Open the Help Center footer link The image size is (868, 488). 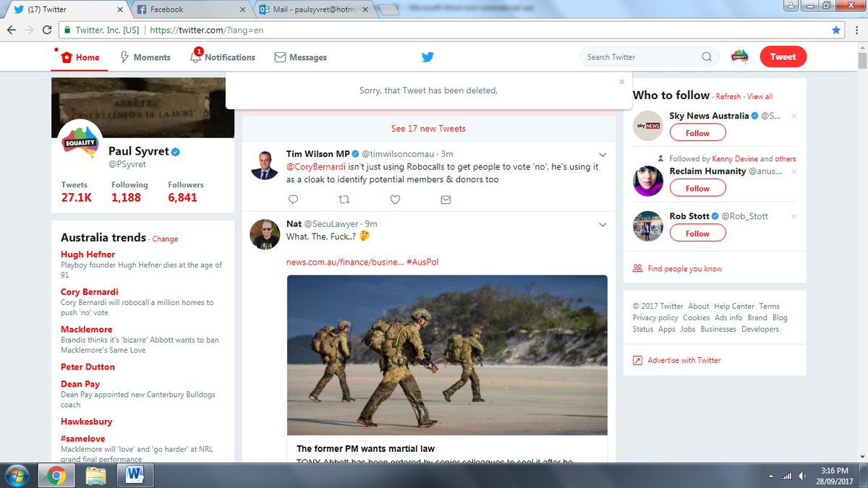coord(734,307)
